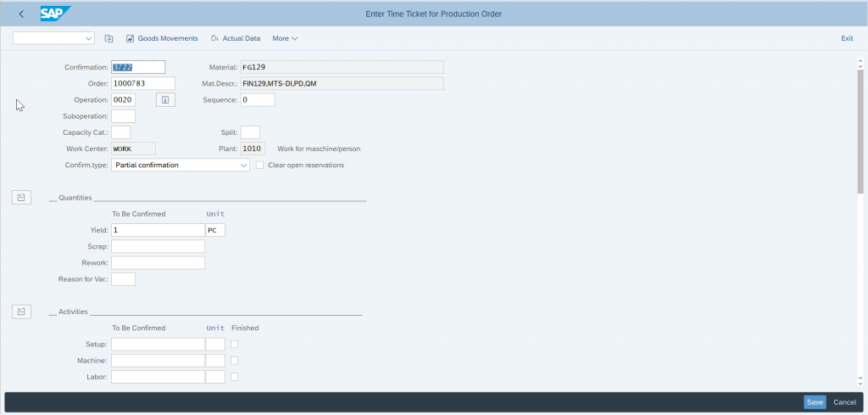
Task: Click the Labor unit field
Action: (215, 377)
